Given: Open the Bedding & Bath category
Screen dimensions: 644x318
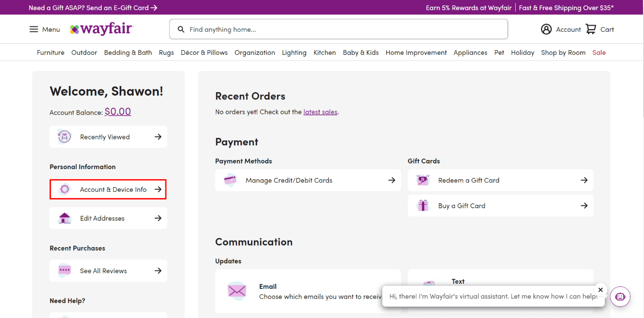Looking at the screenshot, I should (128, 52).
